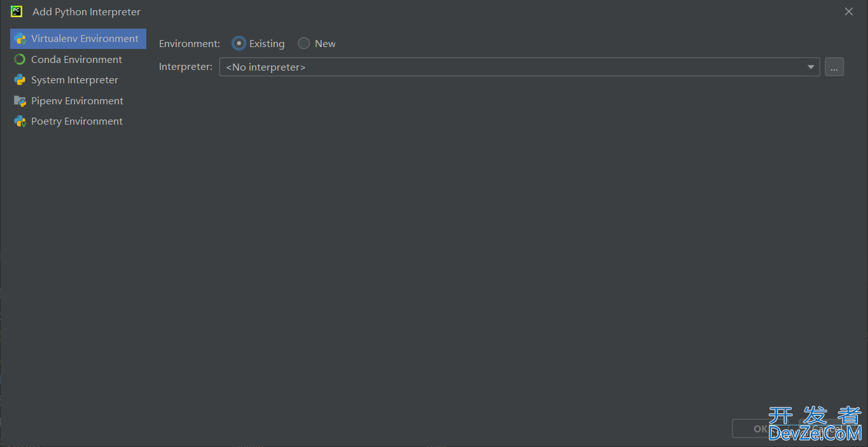Screen dimensions: 868x447
Task: Click the Virtualenv Environment python icon
Action: (20, 39)
